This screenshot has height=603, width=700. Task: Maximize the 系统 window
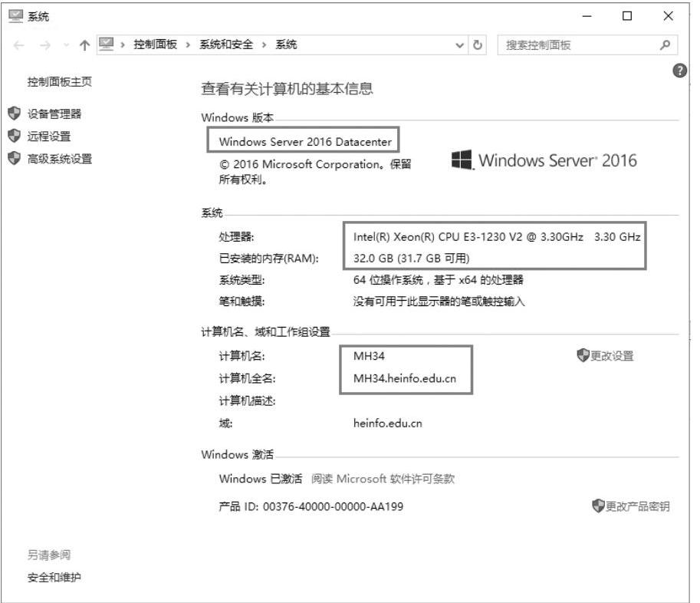coord(627,16)
